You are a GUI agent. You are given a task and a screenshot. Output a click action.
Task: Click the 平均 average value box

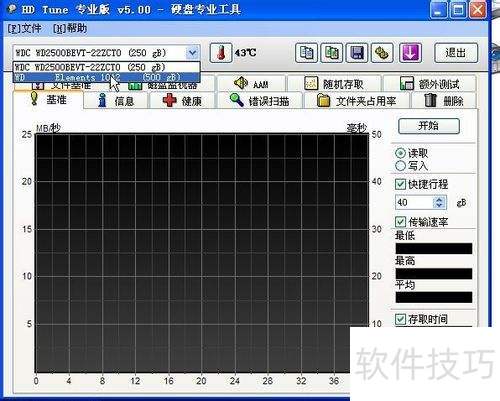434,297
